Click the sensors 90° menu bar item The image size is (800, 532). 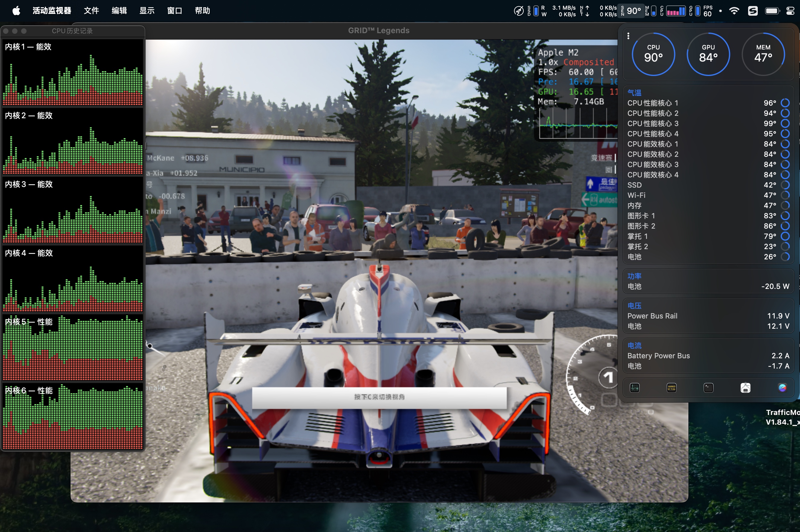point(631,11)
